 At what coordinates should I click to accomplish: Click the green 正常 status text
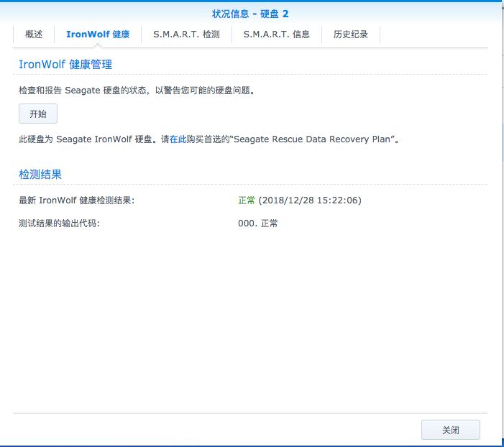tap(247, 201)
